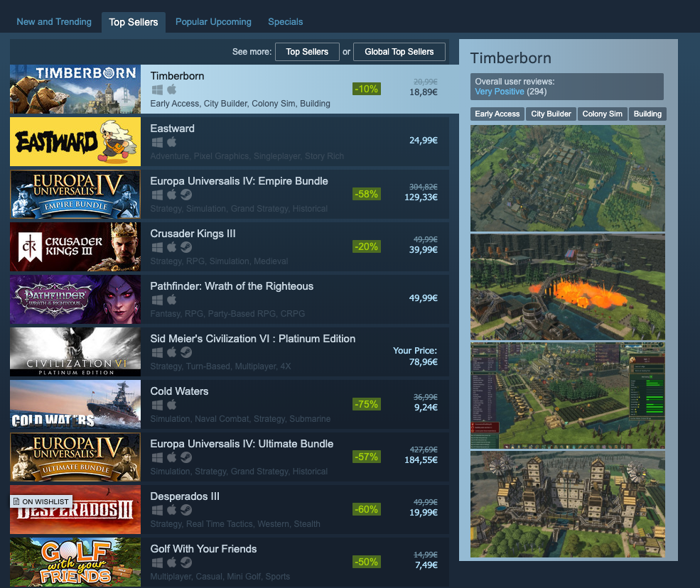Open Desperados III title link
Screen dimensions: 700x588
click(185, 496)
